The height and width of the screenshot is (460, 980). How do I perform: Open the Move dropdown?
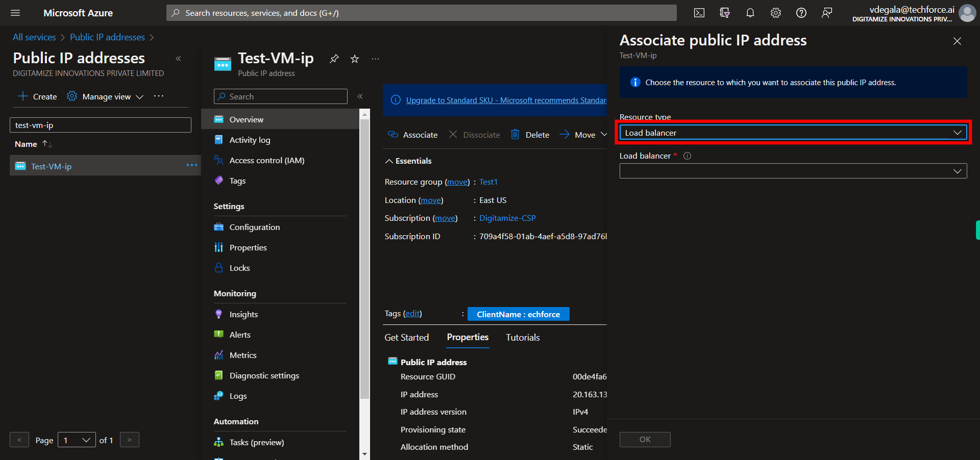(x=583, y=135)
